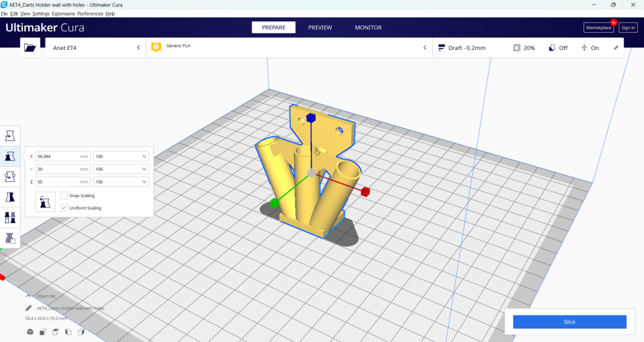Select the Rotate tool in left toolbar
644x342 pixels.
click(x=10, y=177)
